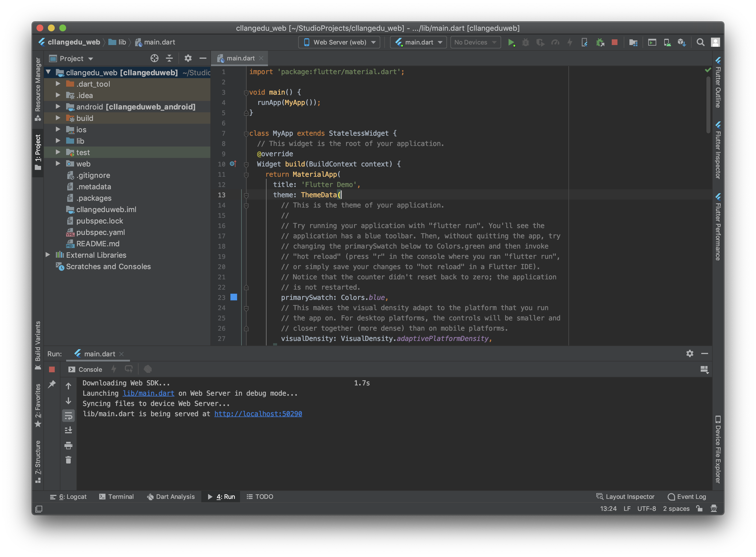Click the Collapse All icon in Project panel
756x557 pixels.
click(169, 58)
